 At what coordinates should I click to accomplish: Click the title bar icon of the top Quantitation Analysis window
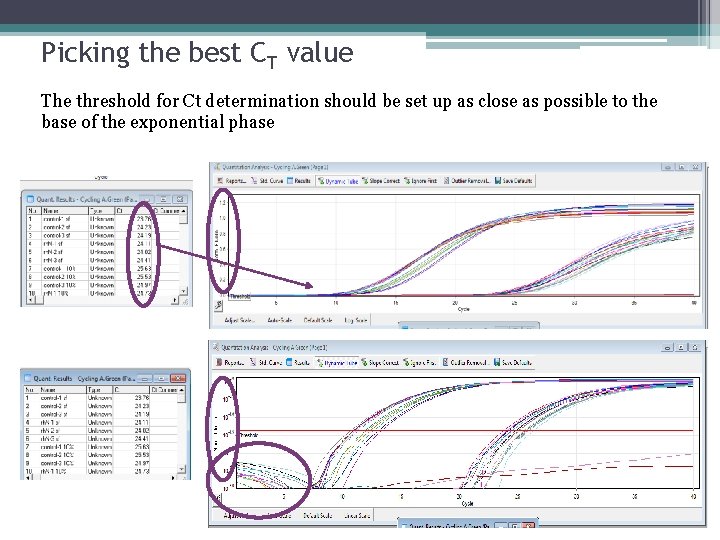point(218,167)
